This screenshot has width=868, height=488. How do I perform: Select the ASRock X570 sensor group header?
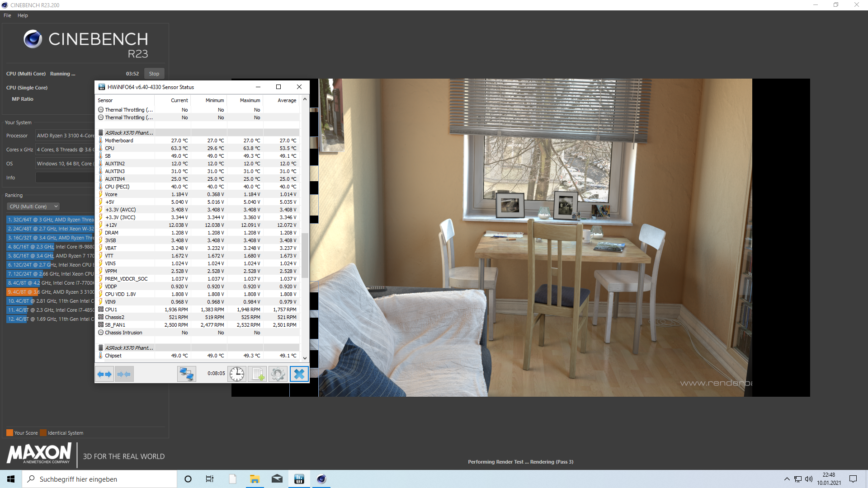[x=129, y=133]
